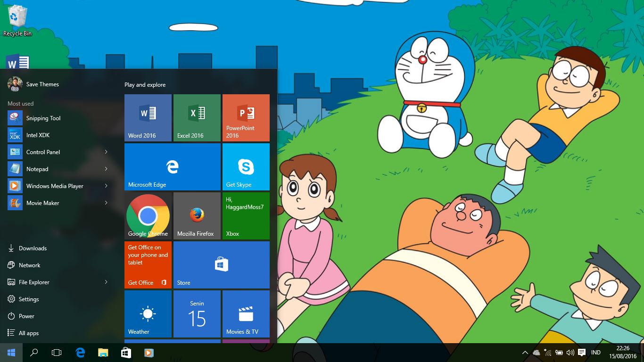The width and height of the screenshot is (644, 362).
Task: Launch the Google Chrome tile
Action: coord(148,216)
